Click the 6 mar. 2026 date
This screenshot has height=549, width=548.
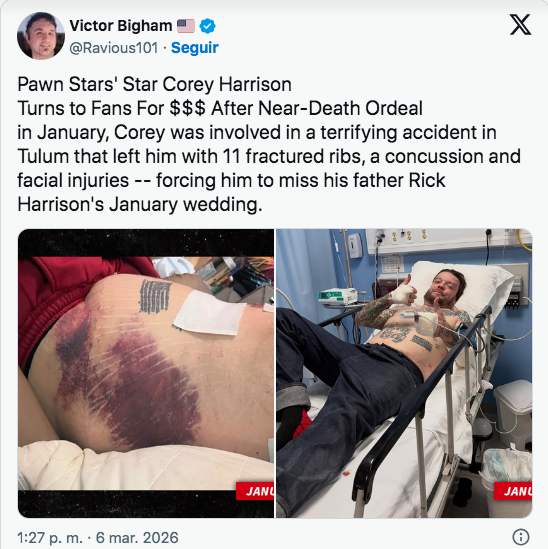pos(137,538)
